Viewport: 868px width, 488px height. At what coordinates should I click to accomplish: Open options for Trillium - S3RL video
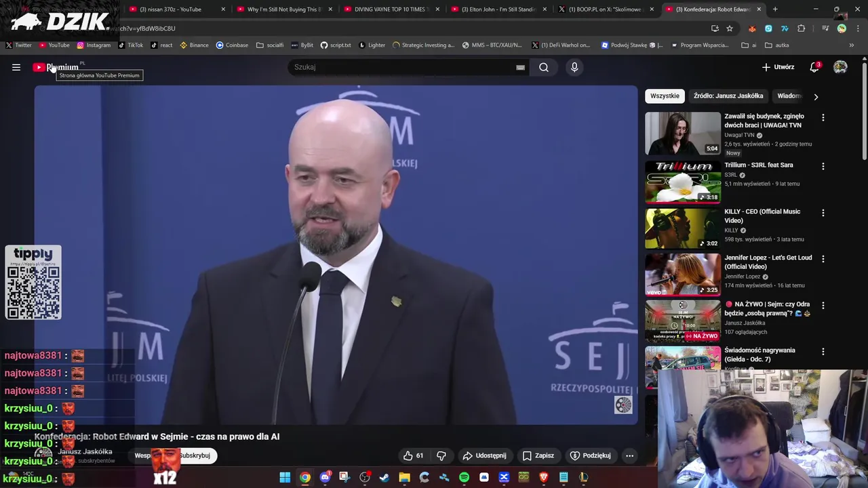point(823,166)
